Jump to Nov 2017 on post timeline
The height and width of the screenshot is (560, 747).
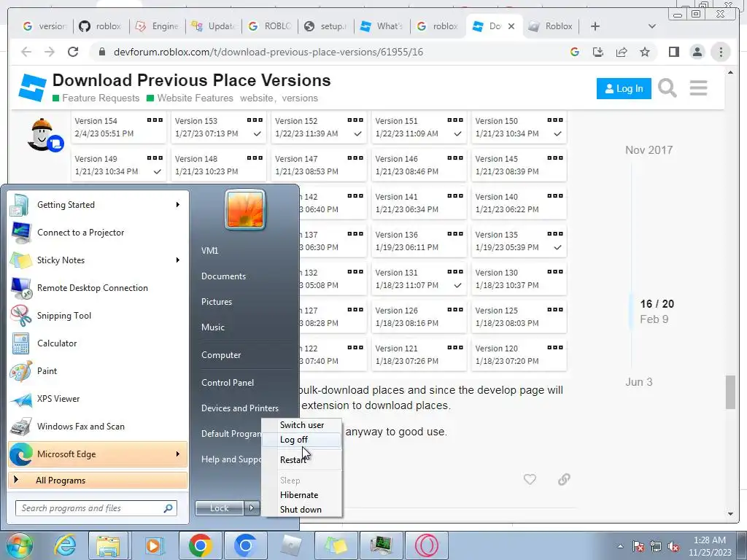pyautogui.click(x=649, y=150)
